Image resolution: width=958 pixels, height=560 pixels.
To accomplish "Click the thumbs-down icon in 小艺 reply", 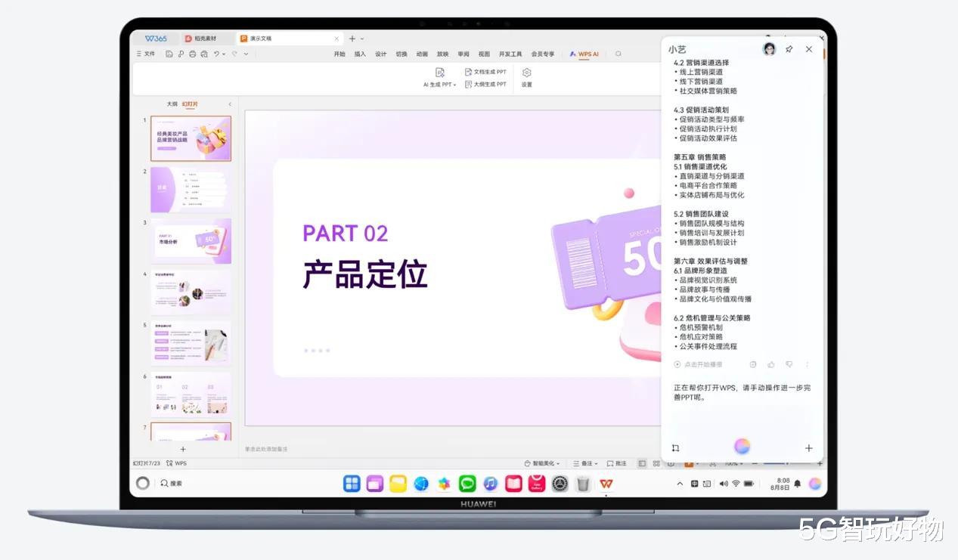I will point(789,364).
